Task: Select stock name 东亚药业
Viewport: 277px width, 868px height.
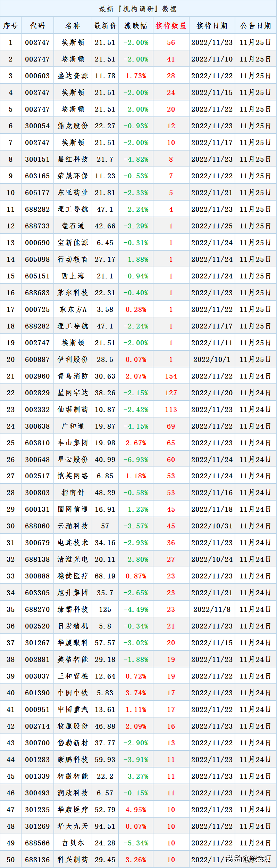Action: coord(73,193)
